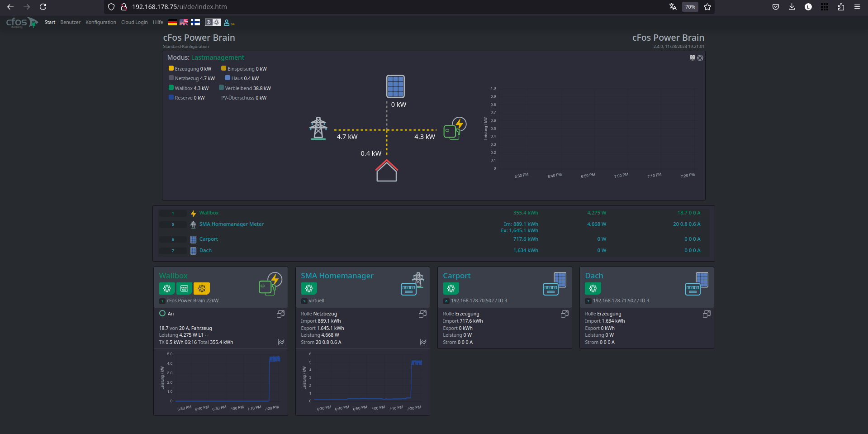Viewport: 868px width, 434px height.
Task: Open browser downloads panel
Action: coord(792,7)
